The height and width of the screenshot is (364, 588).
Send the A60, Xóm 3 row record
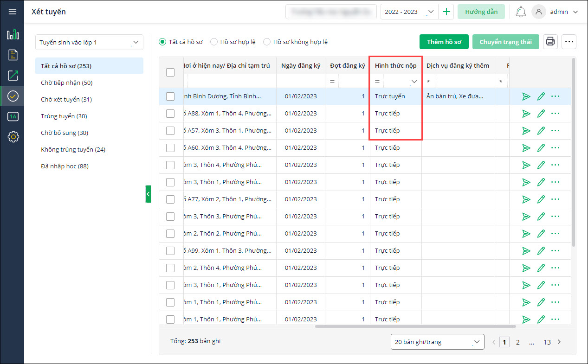(x=526, y=148)
